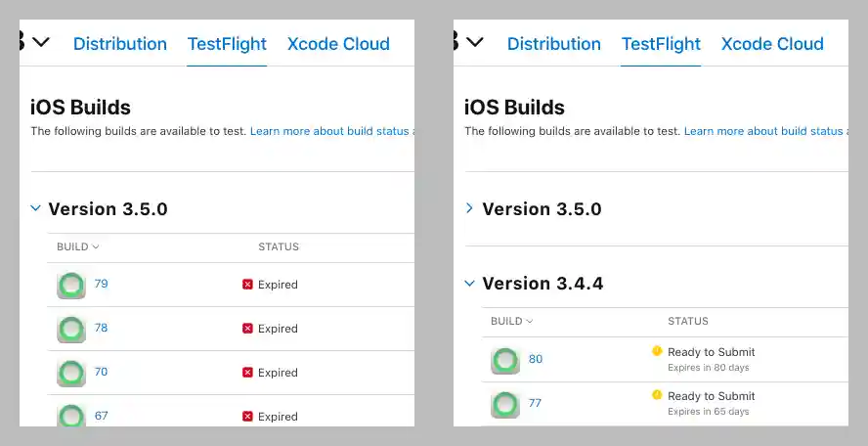Click STATUS column header under Version 3.4.4

point(688,321)
